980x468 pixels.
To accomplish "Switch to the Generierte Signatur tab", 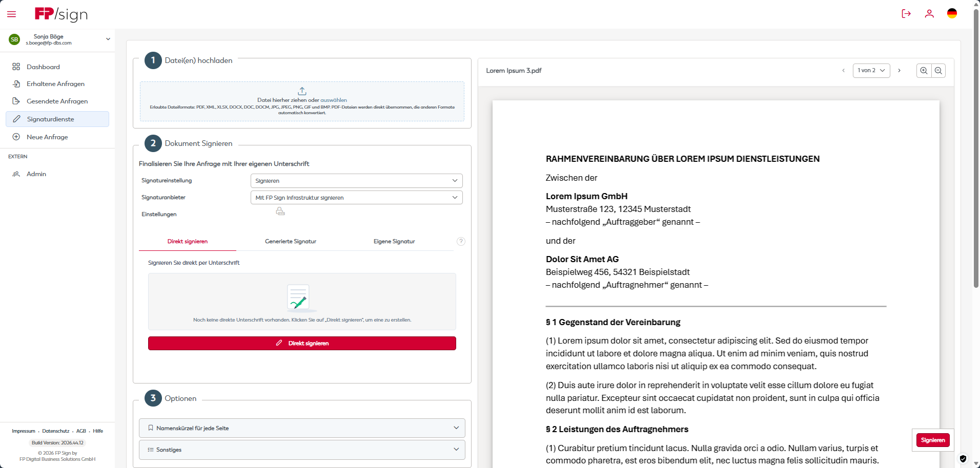I will tap(291, 242).
